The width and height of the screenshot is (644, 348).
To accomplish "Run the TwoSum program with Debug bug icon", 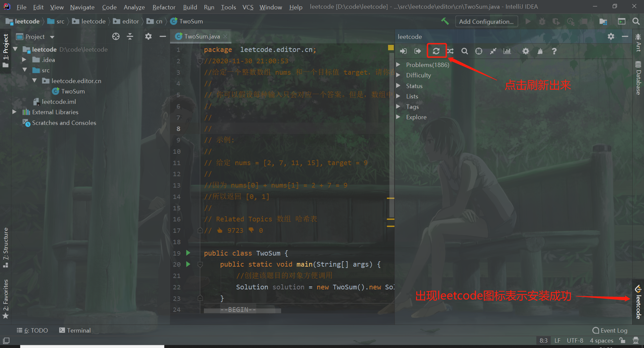I will point(542,21).
